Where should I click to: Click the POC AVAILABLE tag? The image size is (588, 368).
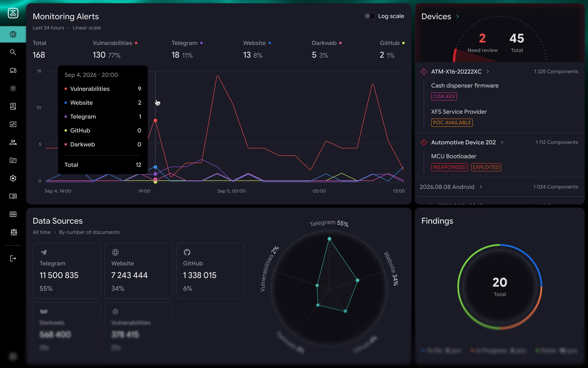pos(452,123)
